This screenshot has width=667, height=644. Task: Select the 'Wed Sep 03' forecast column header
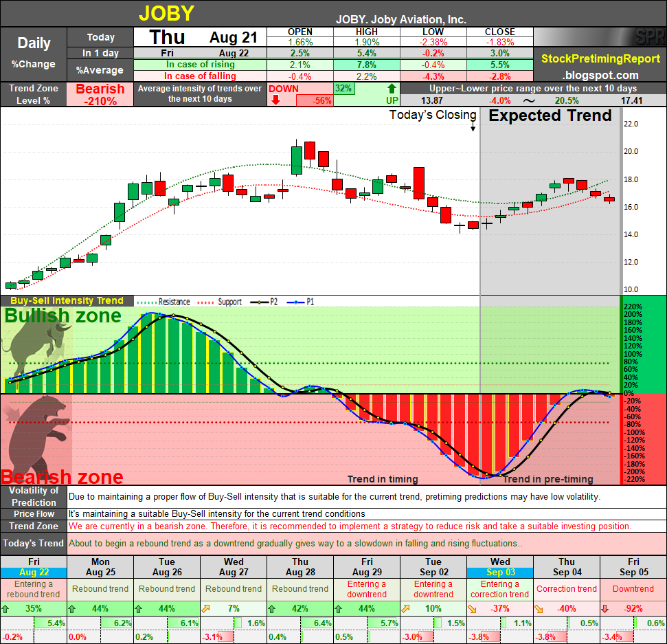coord(500,567)
